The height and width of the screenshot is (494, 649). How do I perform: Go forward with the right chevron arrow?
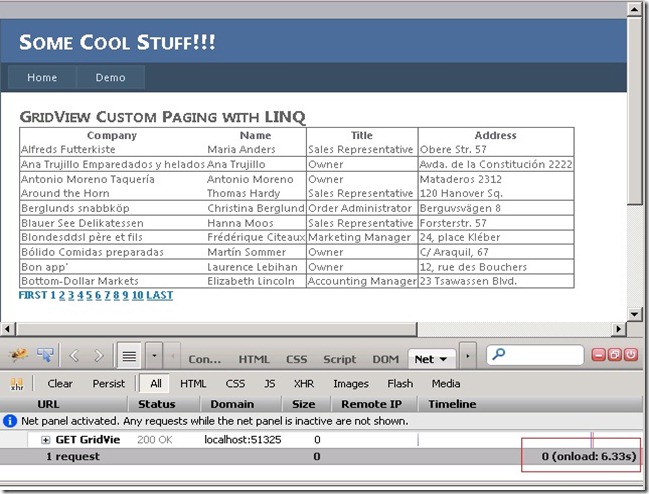[x=99, y=355]
